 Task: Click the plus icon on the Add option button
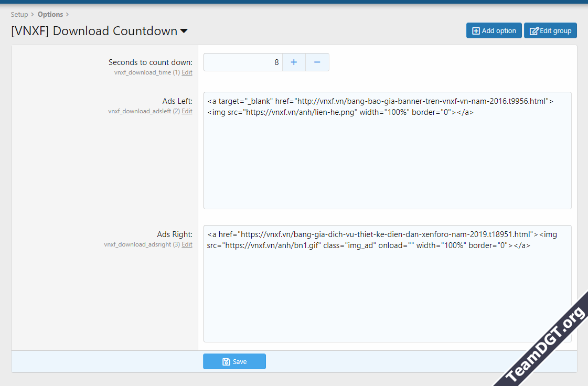(x=476, y=30)
